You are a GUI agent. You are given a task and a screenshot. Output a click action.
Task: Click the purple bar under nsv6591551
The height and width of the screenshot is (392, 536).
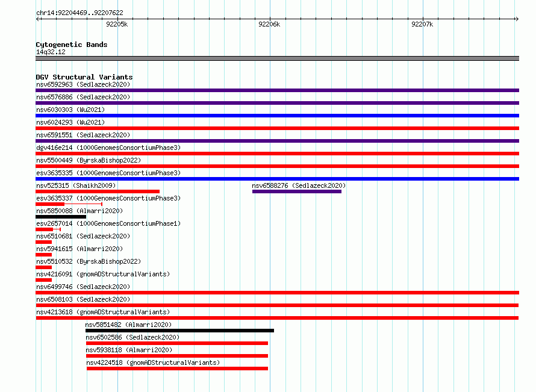coord(277,141)
